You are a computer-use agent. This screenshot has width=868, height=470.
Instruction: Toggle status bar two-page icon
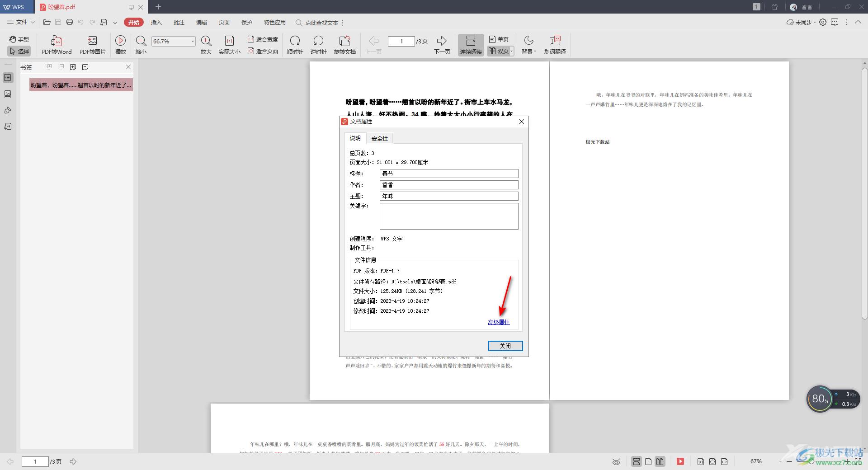660,461
